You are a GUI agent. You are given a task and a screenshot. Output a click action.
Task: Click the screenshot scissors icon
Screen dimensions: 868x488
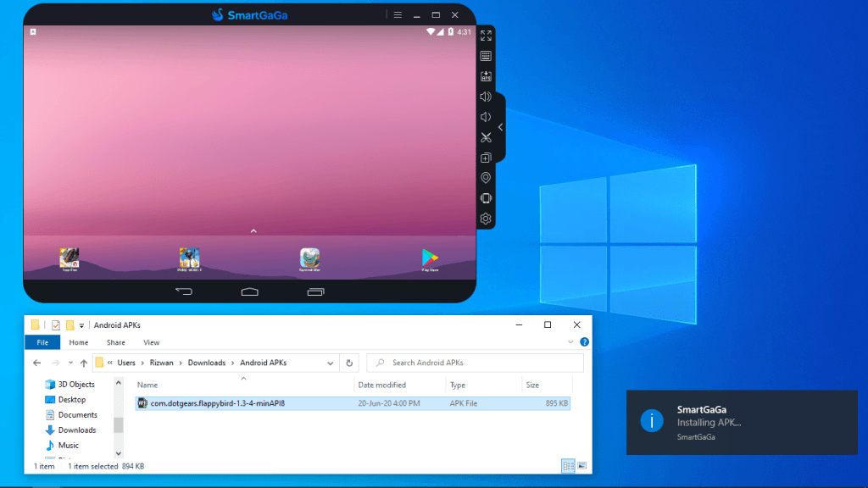(x=486, y=137)
